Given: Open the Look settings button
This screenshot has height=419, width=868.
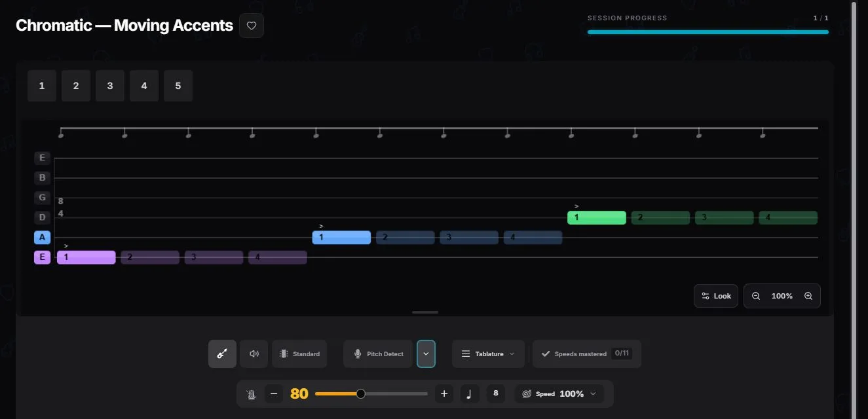Looking at the screenshot, I should [716, 296].
